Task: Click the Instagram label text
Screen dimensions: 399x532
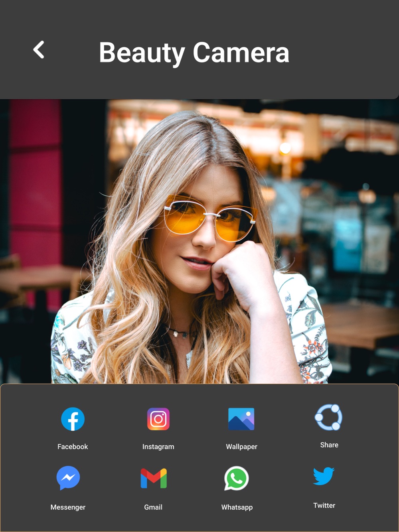Action: tap(158, 447)
